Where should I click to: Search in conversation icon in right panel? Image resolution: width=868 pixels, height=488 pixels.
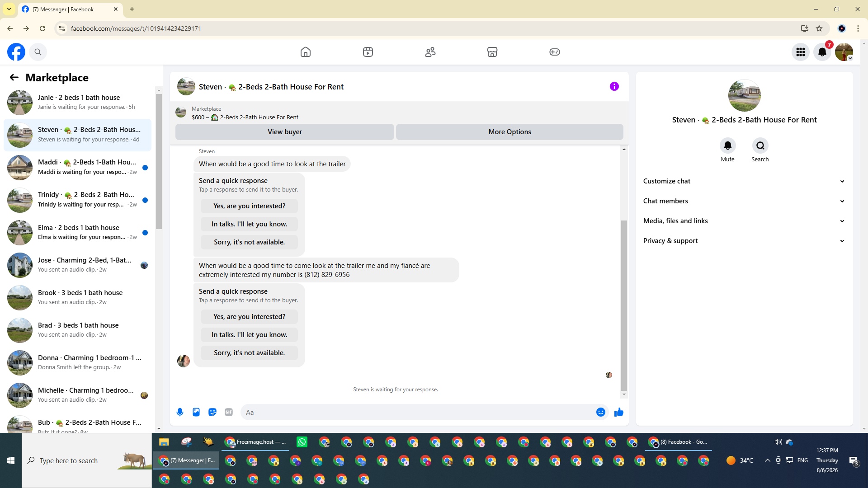coord(760,145)
